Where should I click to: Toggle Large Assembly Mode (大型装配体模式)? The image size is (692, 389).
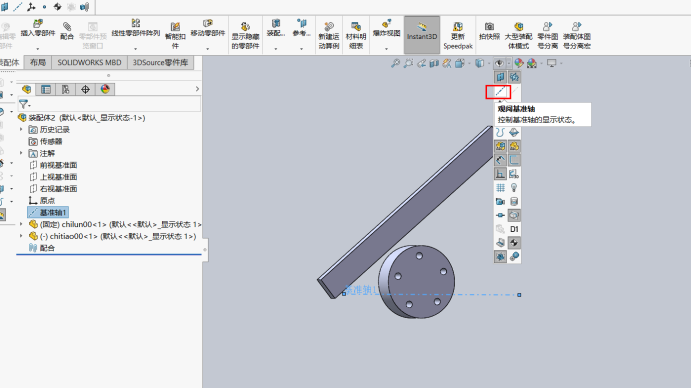518,35
